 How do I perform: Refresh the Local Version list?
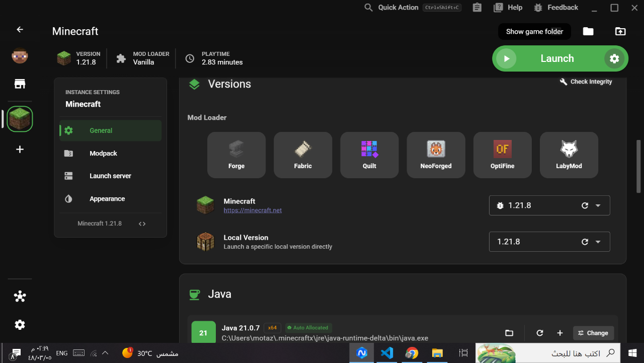click(585, 242)
